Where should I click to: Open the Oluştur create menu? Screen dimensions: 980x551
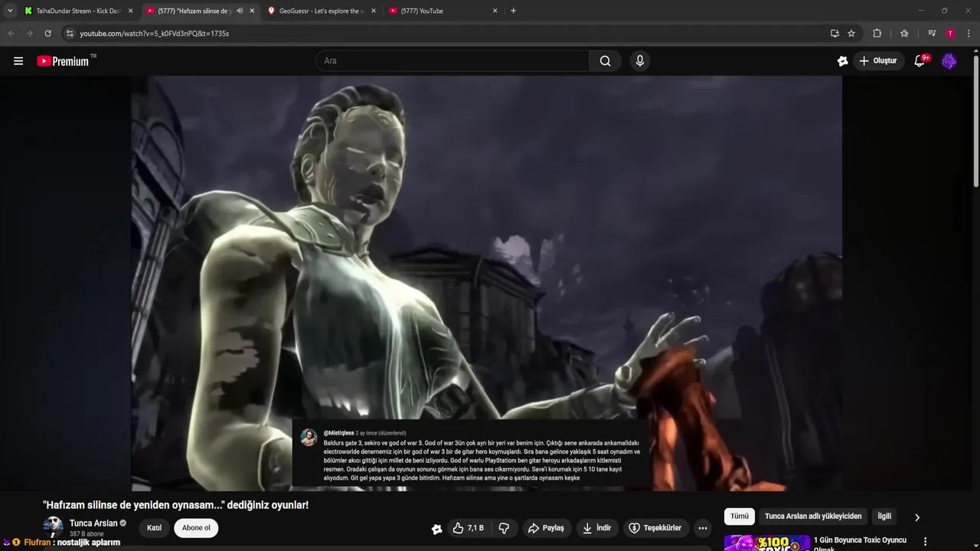point(878,61)
